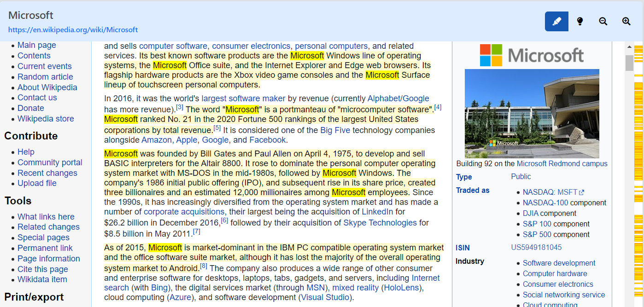644x307 pixels.
Task: Open the Visual Studio link
Action: tap(325, 297)
